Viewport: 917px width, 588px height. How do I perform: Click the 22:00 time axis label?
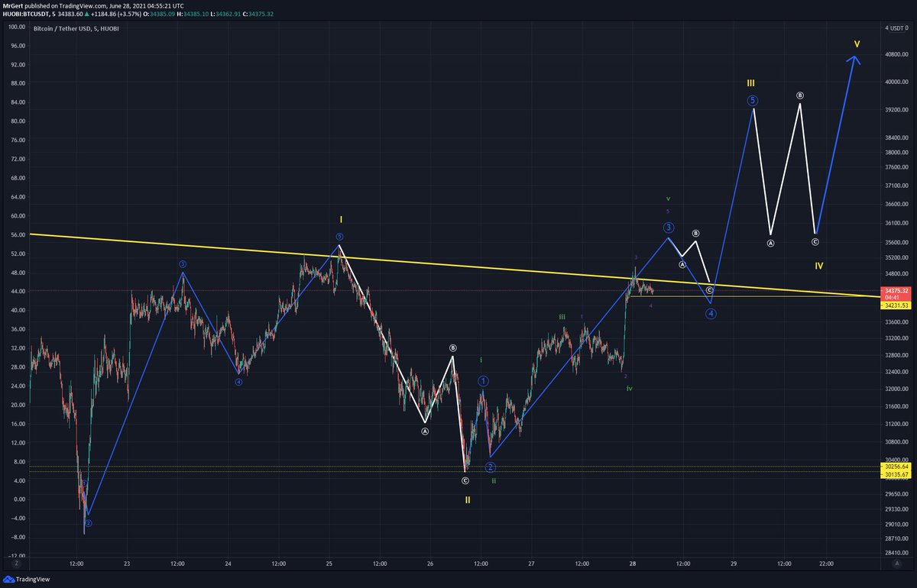(826, 564)
